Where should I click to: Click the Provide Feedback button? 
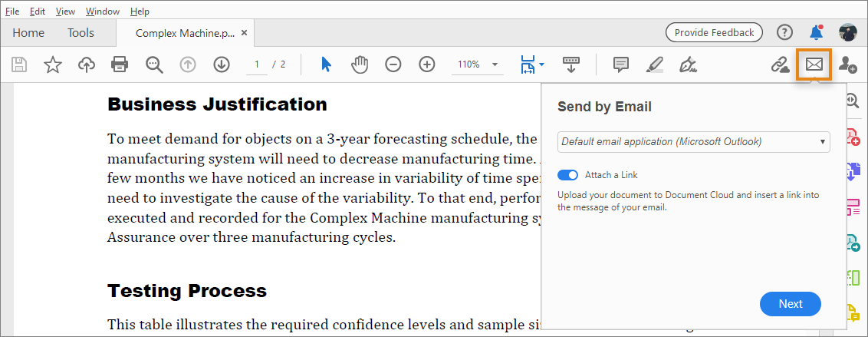[x=714, y=33]
